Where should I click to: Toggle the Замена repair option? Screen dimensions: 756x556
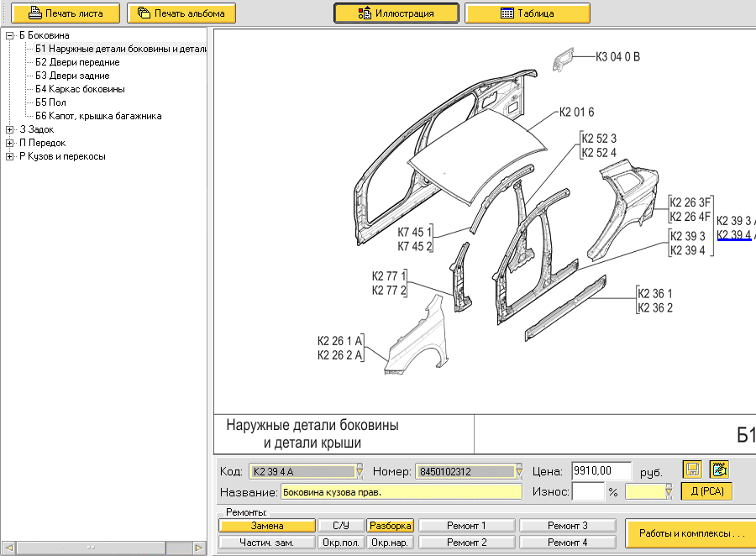pos(266,526)
